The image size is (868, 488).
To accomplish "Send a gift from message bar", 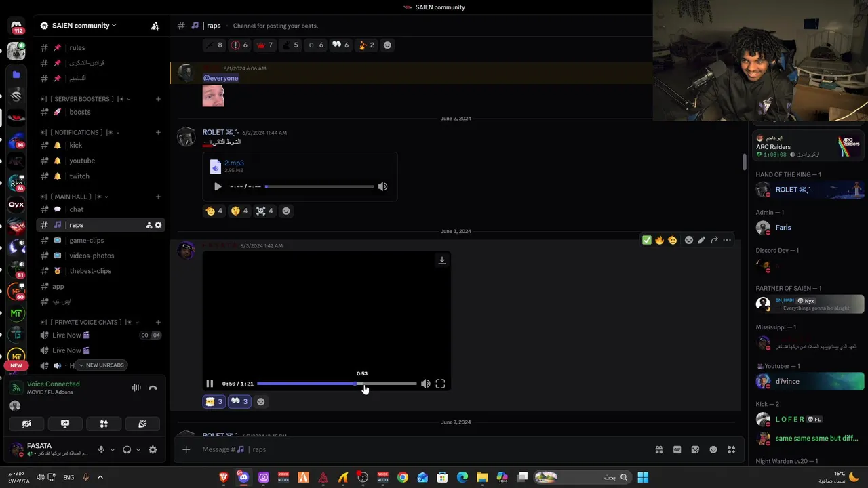I will coord(658,449).
